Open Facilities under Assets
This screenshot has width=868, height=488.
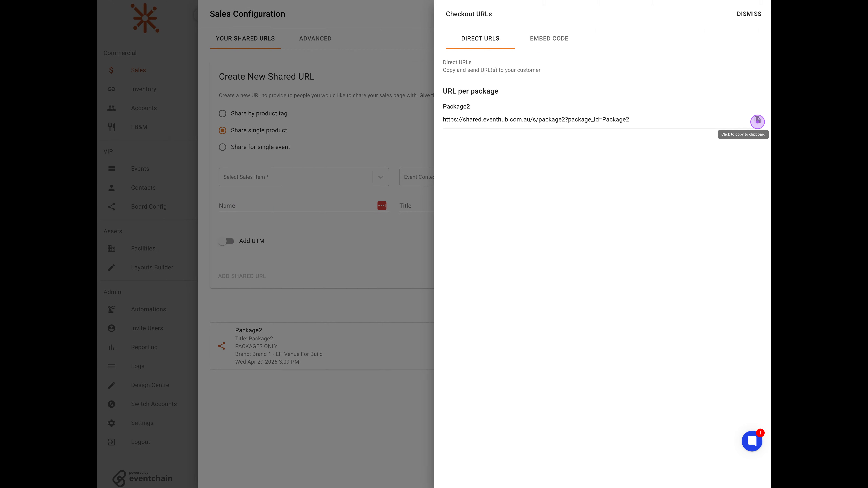coord(143,249)
